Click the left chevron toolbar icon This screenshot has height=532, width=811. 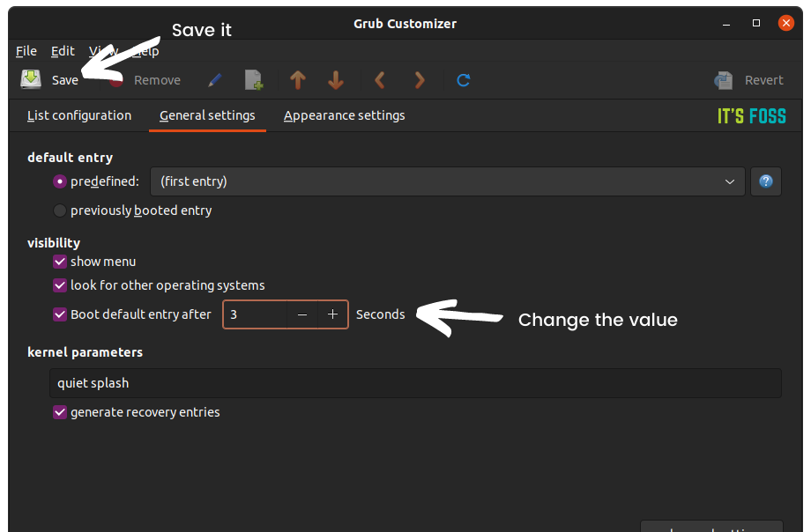(x=380, y=80)
